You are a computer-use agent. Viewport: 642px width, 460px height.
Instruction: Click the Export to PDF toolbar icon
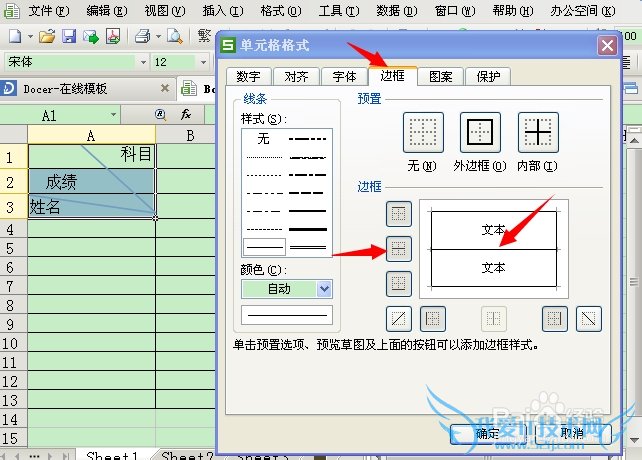pyautogui.click(x=113, y=36)
